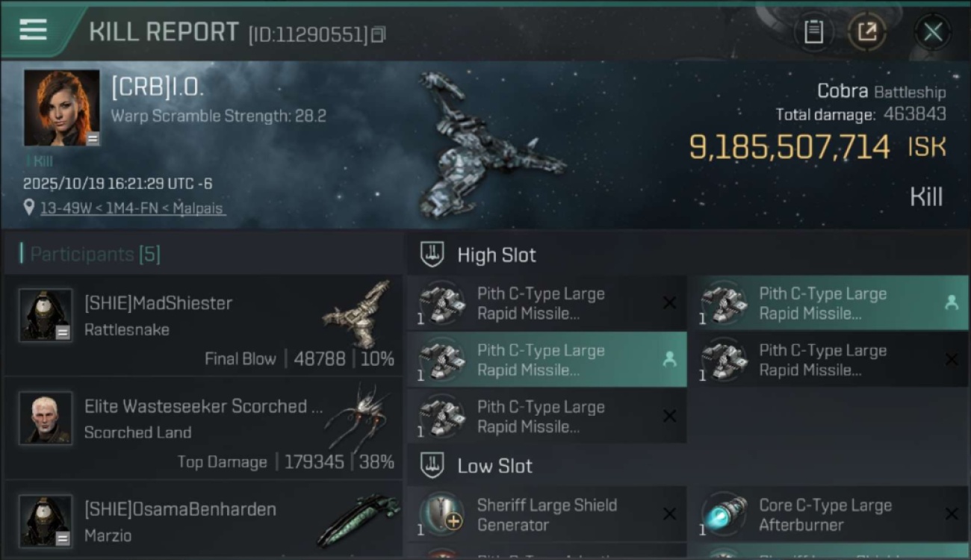Click the clipboard notes icon
This screenshot has width=971, height=560.
(x=813, y=32)
